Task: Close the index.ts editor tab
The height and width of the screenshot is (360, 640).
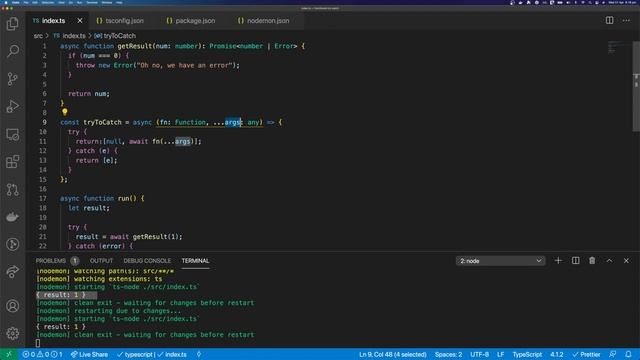Action: coord(80,20)
